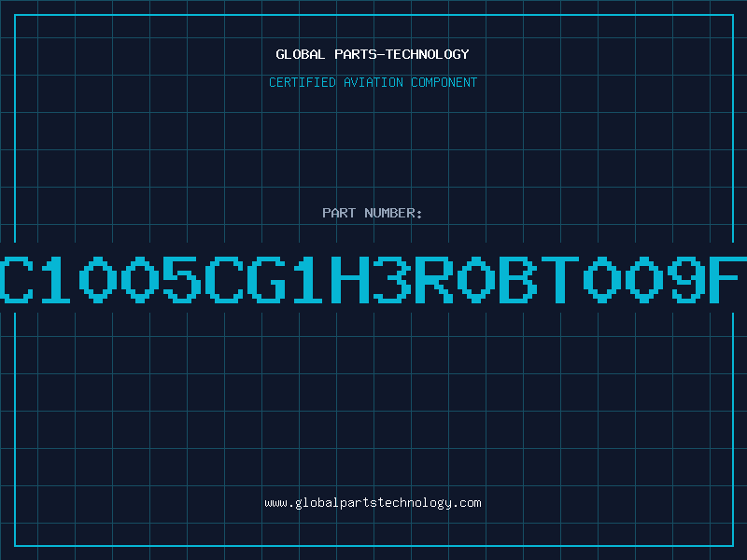Click the CERTIFIED AVIATION COMPONENT subtitle

[x=373, y=82]
